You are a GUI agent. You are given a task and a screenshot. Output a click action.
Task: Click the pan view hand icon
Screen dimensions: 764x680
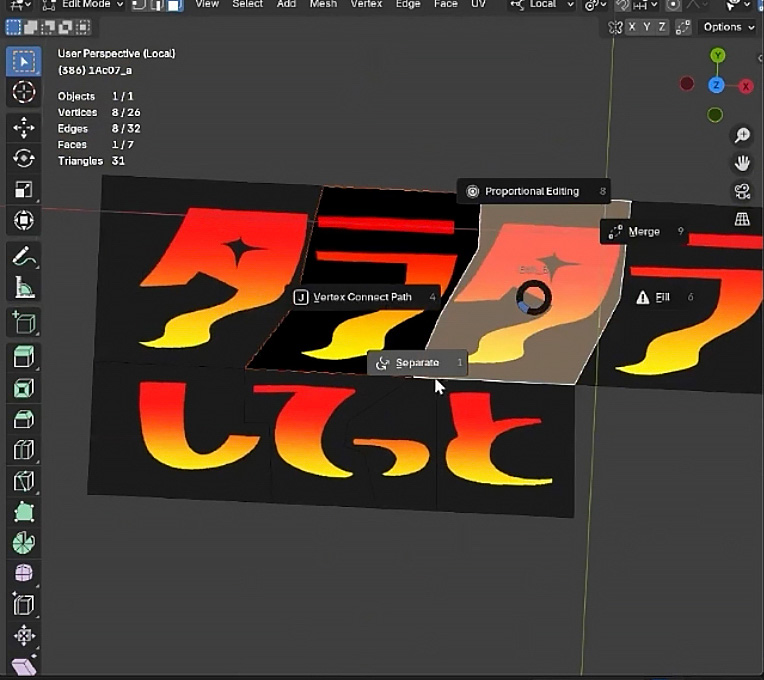coord(742,163)
